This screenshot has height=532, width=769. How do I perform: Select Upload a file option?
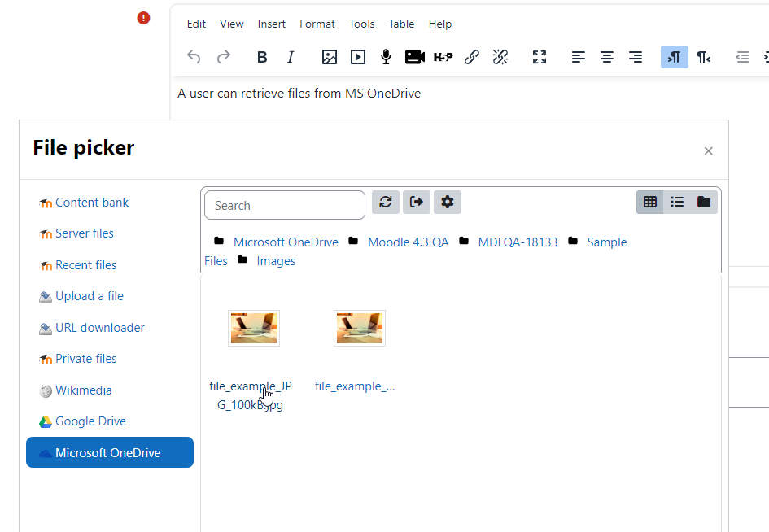pos(81,296)
